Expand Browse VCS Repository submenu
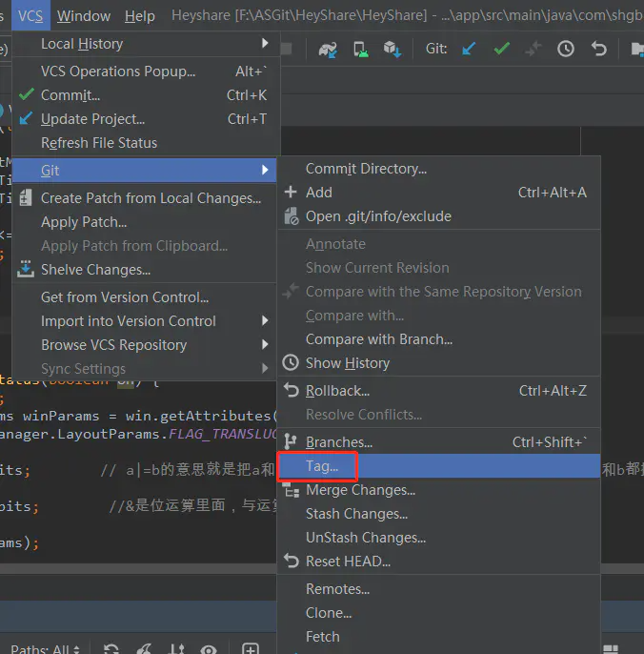Screen dimensions: 644x654 tap(145, 345)
